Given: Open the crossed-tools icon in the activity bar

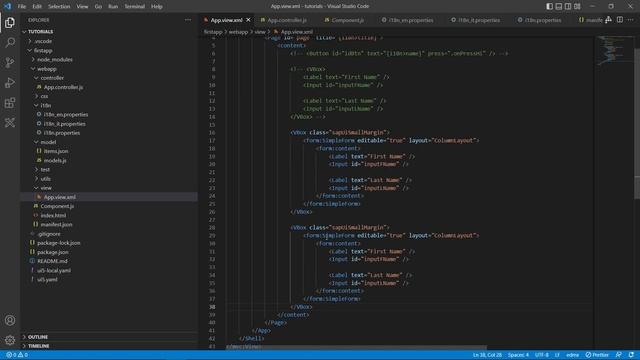Looking at the screenshot, I should pos(10,122).
